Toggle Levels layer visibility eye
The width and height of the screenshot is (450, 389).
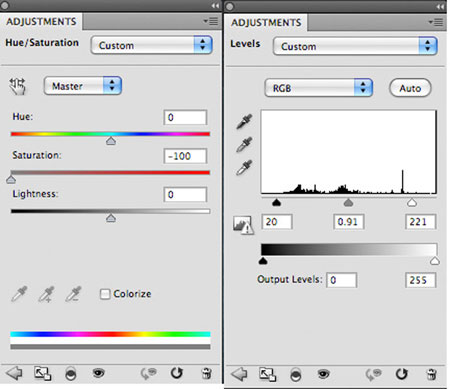[323, 374]
